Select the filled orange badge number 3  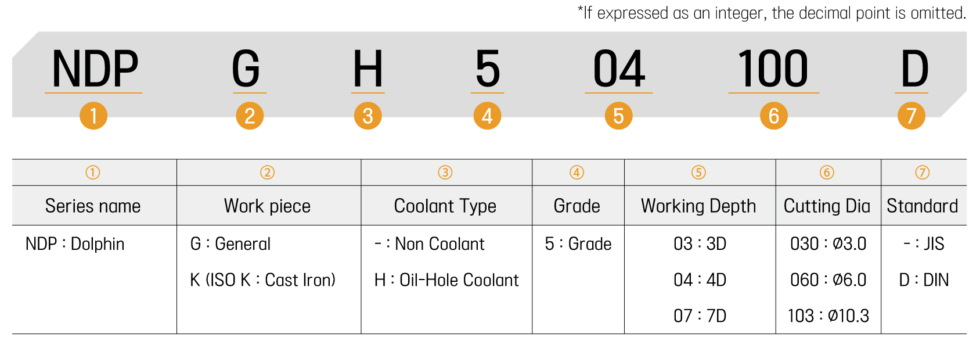[x=368, y=116]
